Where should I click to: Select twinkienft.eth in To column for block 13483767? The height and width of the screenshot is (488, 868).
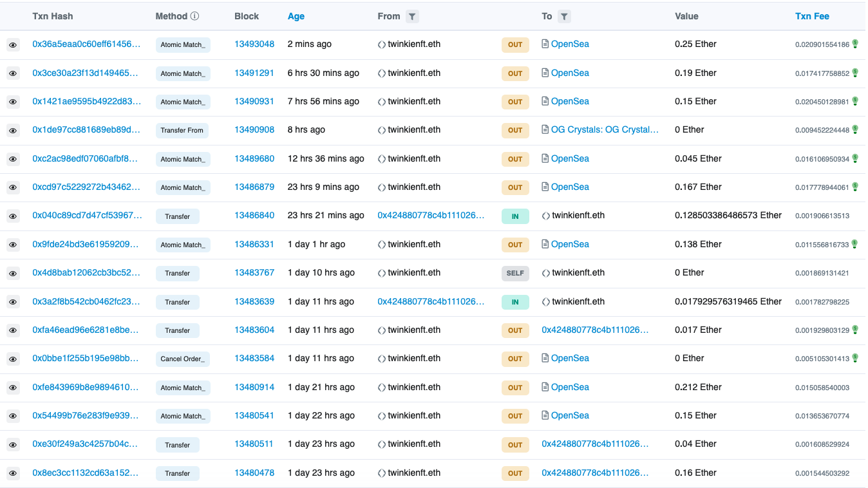(x=578, y=272)
